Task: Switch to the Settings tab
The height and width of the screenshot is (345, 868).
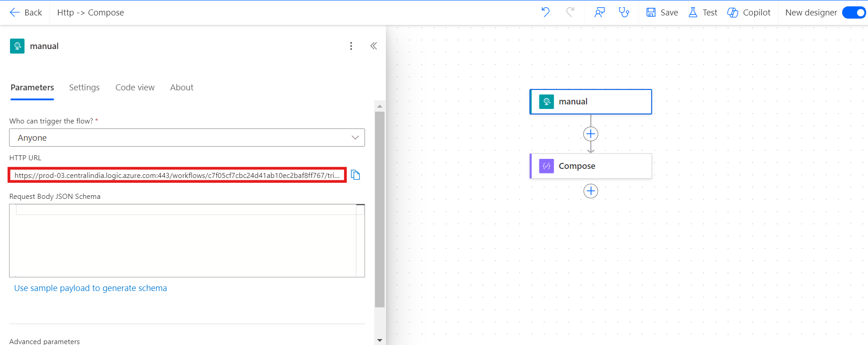Action: 84,88
